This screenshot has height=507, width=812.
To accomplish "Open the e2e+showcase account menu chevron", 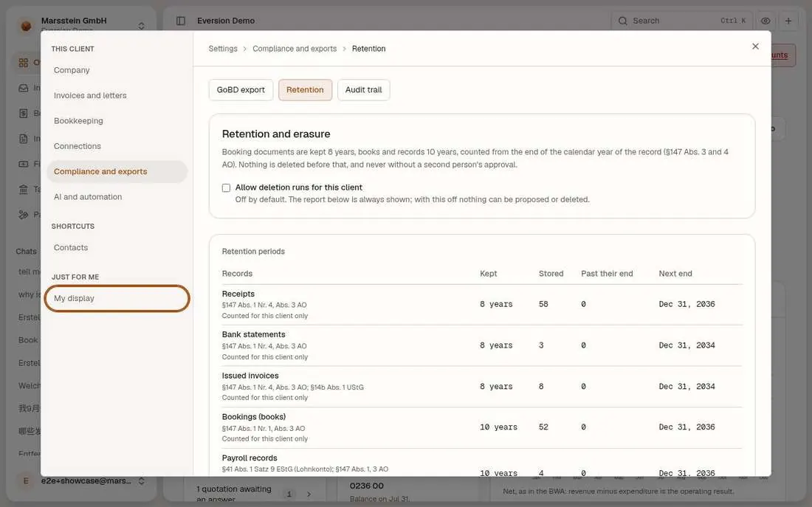I will coord(141,481).
